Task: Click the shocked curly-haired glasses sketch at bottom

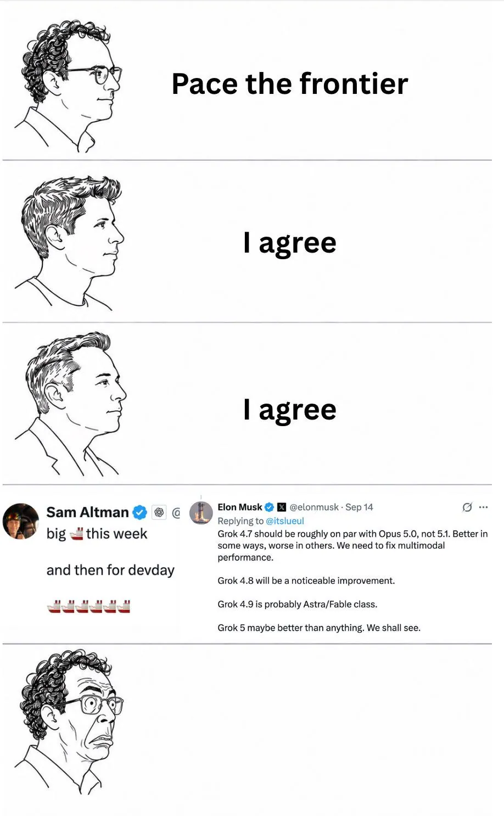Action: 70,723
